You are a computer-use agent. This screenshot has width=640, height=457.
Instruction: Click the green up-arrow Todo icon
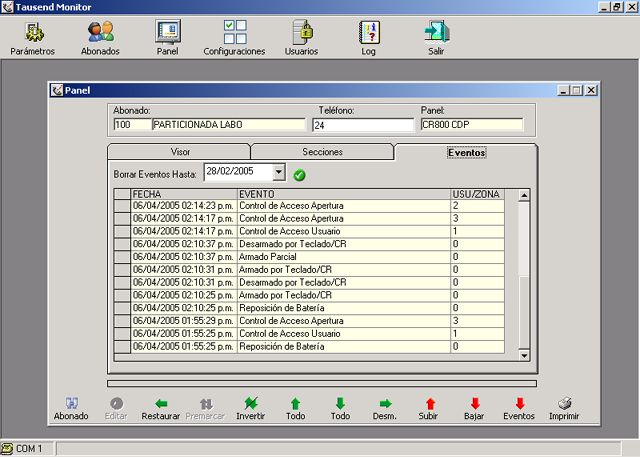tap(296, 404)
